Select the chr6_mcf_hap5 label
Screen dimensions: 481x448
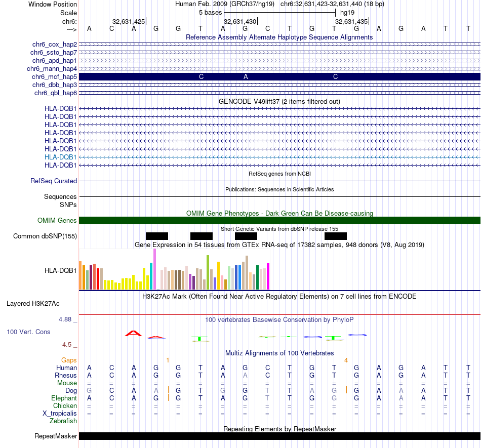(54, 76)
